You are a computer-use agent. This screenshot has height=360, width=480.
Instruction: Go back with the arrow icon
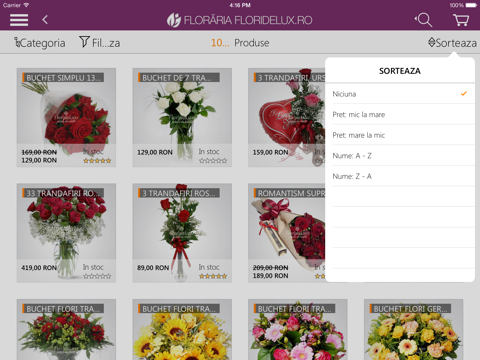pyautogui.click(x=45, y=20)
